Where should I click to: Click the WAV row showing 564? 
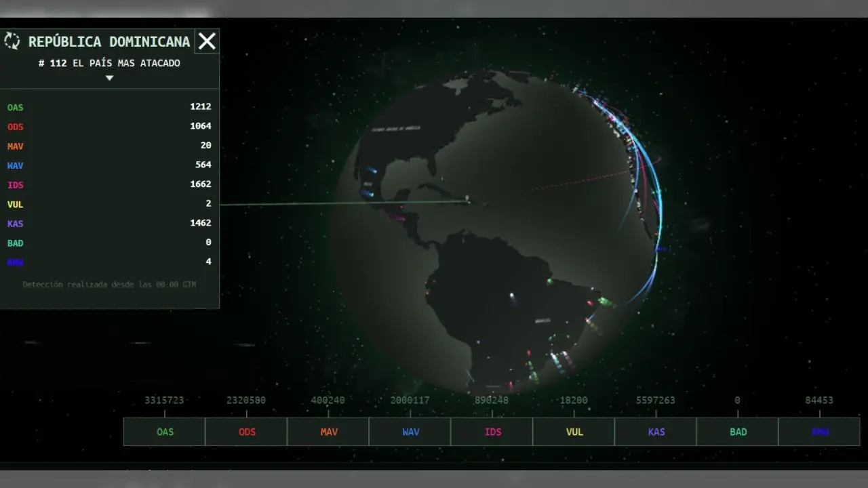(x=108, y=165)
